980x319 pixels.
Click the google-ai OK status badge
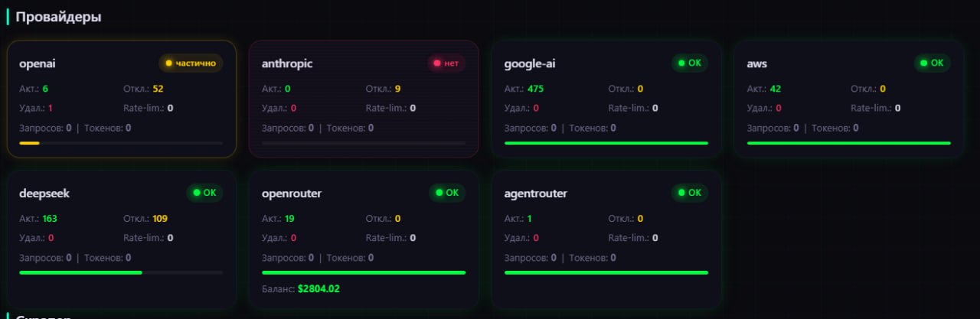coord(690,63)
